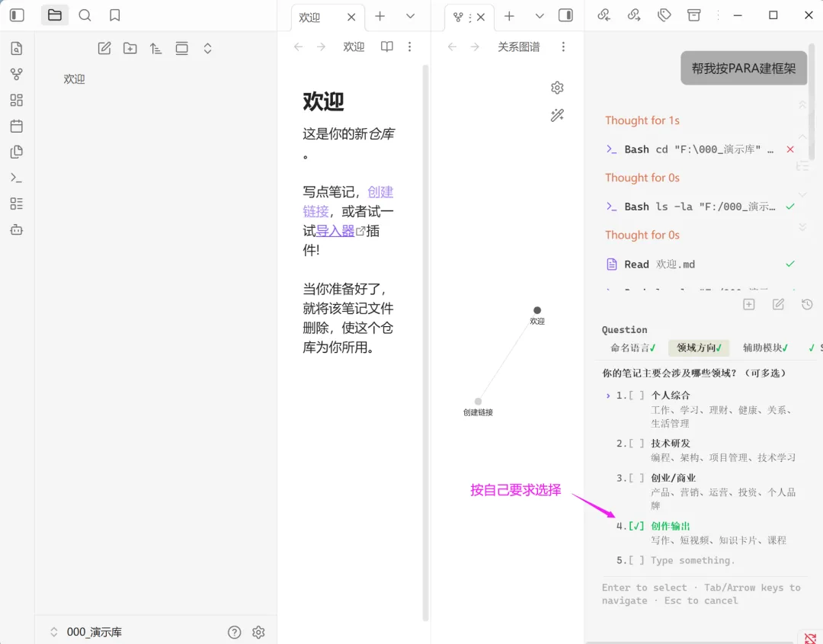Toggle the right sidebar icon
Viewport: 823px width, 644px height.
[x=565, y=15]
